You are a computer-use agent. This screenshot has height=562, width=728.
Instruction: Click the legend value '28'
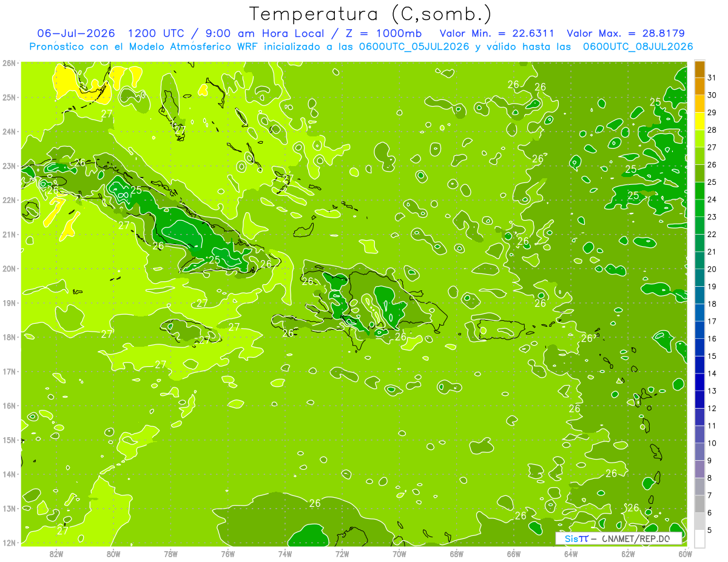(712, 130)
